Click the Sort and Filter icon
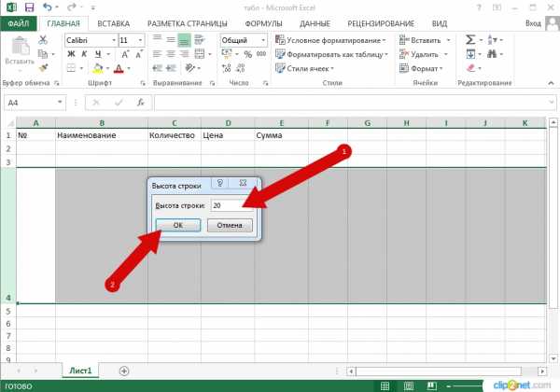The image size is (560, 392). click(x=492, y=39)
